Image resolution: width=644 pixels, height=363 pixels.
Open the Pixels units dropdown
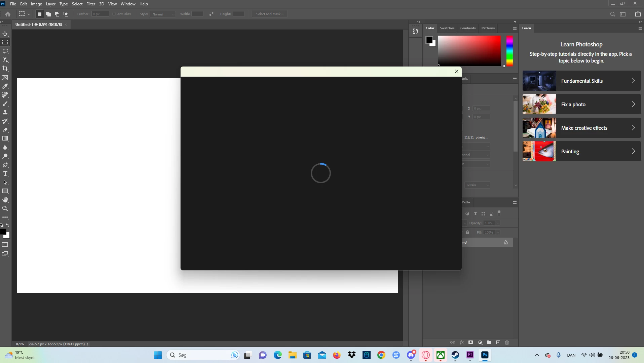click(x=478, y=185)
